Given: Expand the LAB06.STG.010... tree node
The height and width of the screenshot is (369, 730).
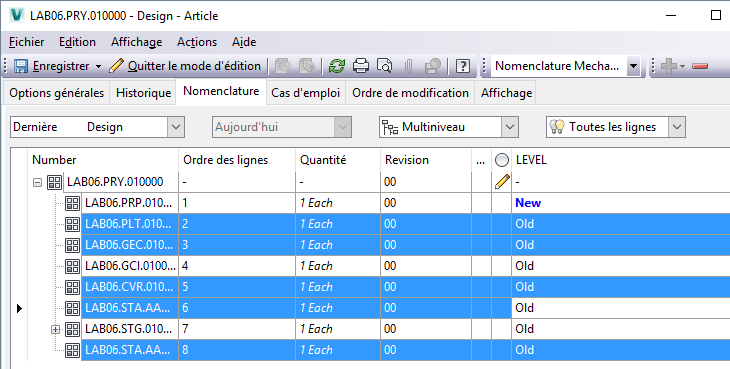Looking at the screenshot, I should [55, 329].
